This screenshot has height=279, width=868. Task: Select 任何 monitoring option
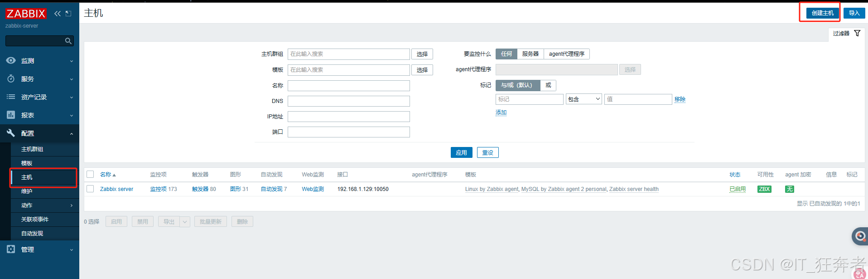pyautogui.click(x=506, y=54)
